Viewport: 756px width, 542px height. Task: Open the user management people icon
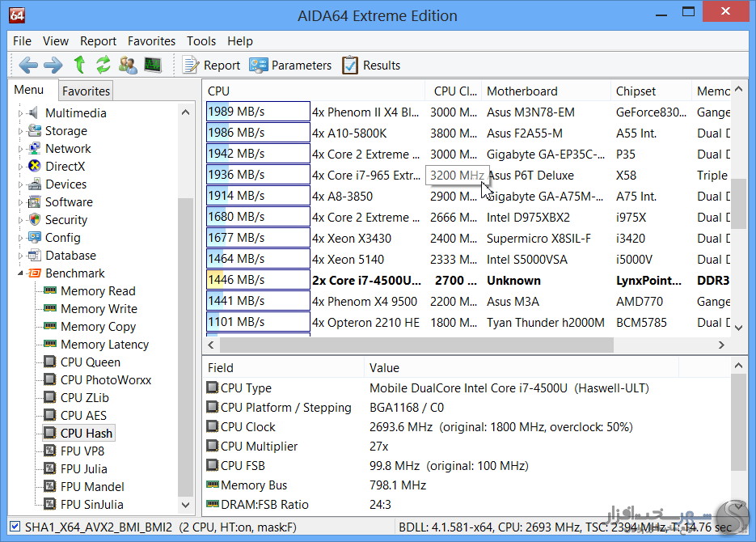click(x=128, y=66)
